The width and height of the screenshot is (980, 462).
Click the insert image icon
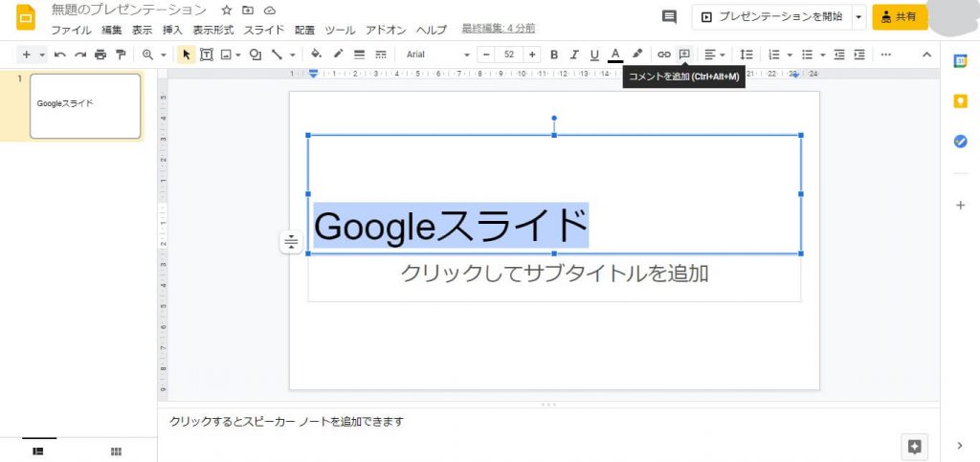pos(226,55)
